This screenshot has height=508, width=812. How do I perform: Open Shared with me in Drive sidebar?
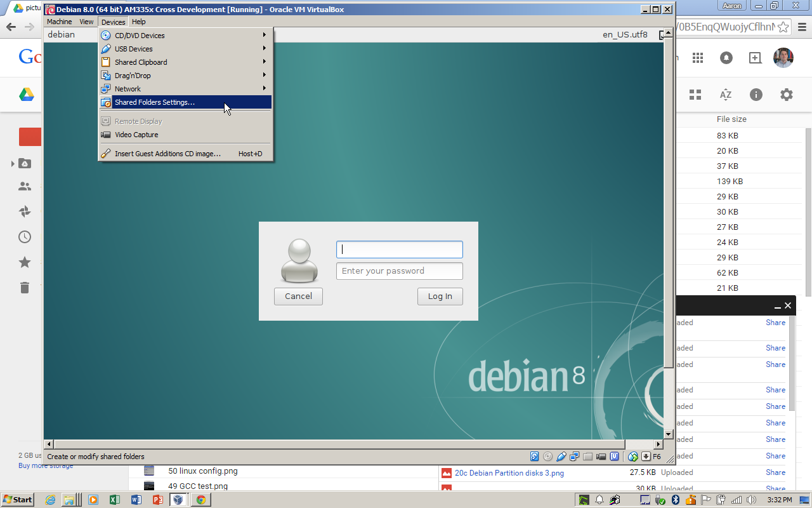pos(25,187)
